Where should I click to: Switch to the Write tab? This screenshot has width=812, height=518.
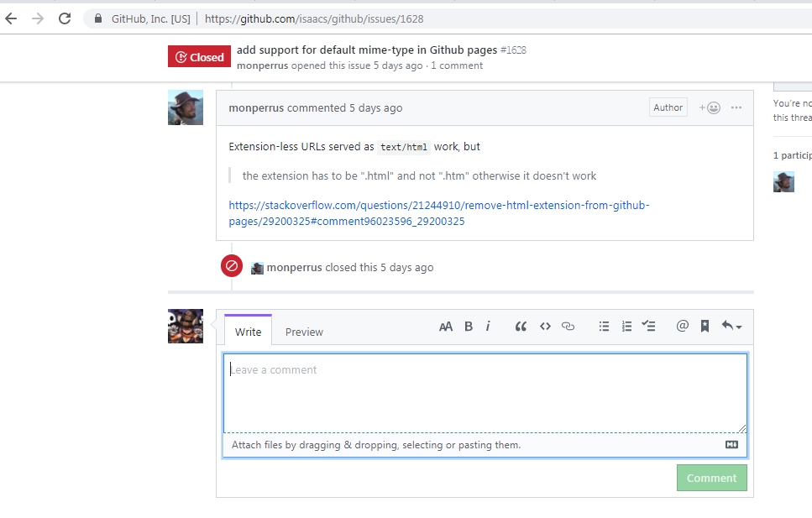click(248, 332)
